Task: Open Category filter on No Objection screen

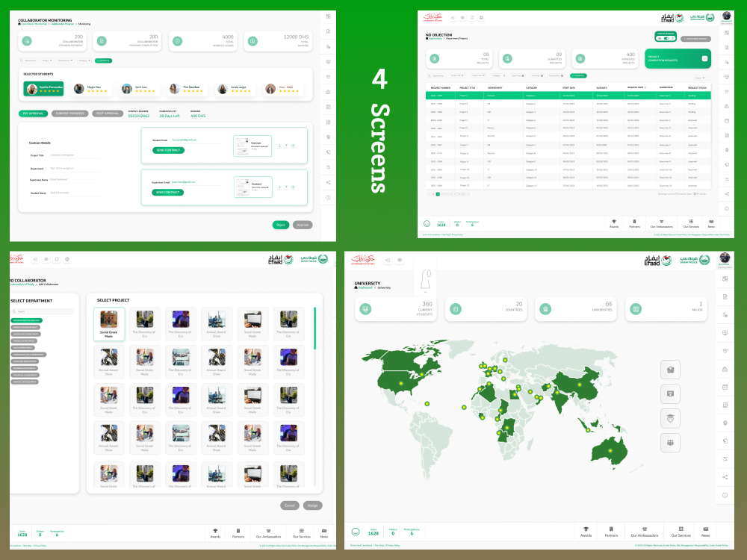Action: coord(499,75)
